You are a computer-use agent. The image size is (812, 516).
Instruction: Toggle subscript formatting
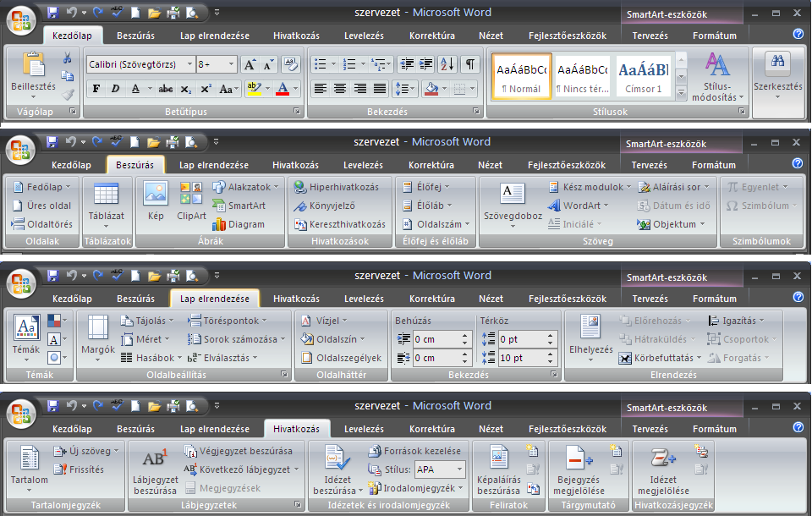(x=186, y=89)
